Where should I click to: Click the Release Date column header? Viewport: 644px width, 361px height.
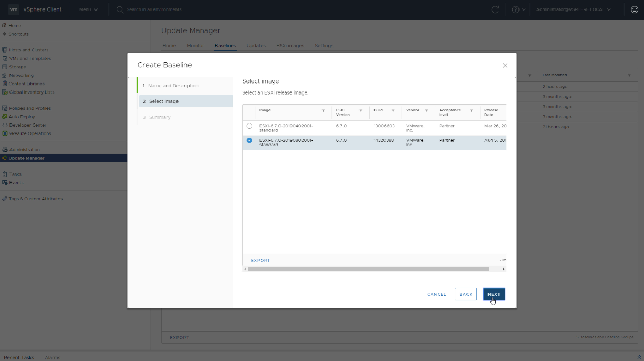pos(491,112)
